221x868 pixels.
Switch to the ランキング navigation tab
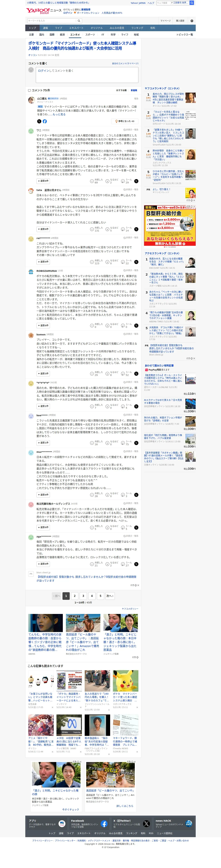[137, 28]
